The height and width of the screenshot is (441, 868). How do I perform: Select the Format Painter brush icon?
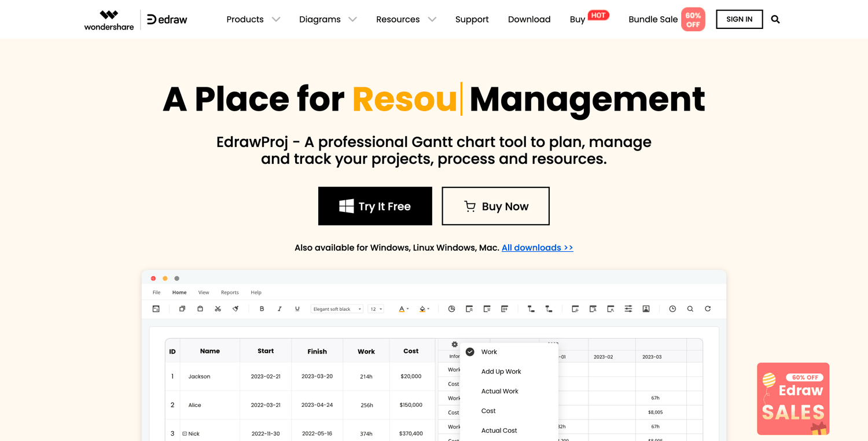pos(236,309)
